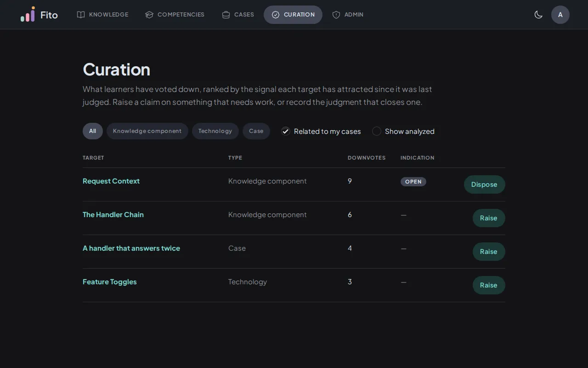The width and height of the screenshot is (588, 368).
Task: Open The Handler Chain target link
Action: coord(113,215)
